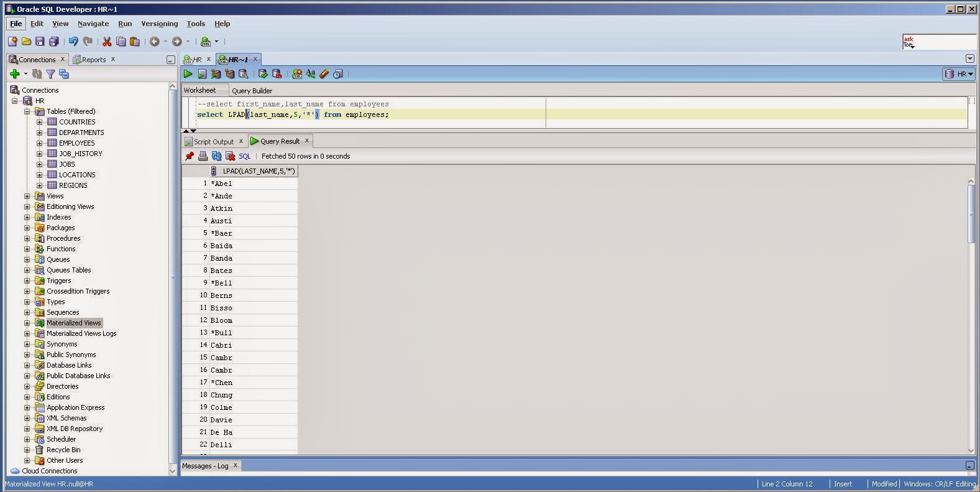Copy selection with the Copy icon
This screenshot has width=980, height=492.
point(121,42)
